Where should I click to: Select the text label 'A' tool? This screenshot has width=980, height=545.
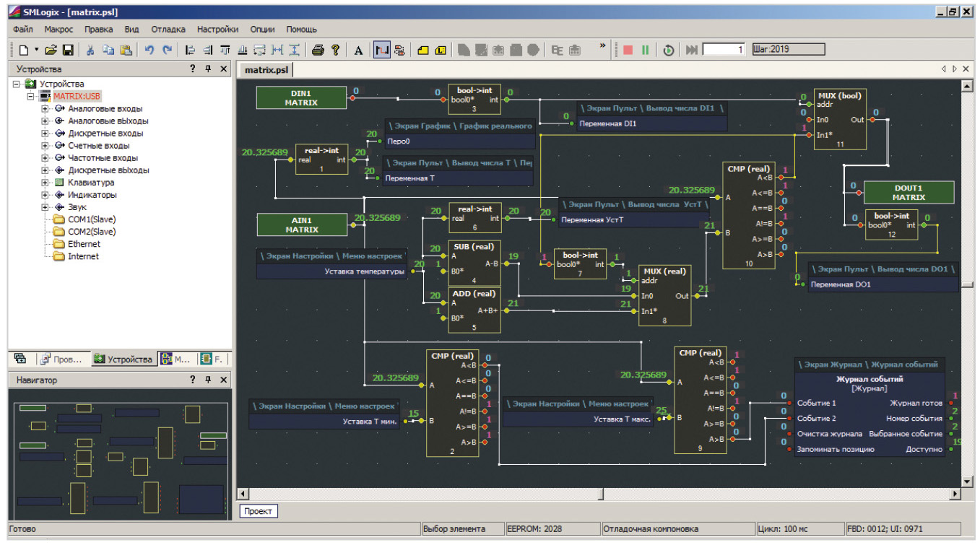[x=359, y=50]
